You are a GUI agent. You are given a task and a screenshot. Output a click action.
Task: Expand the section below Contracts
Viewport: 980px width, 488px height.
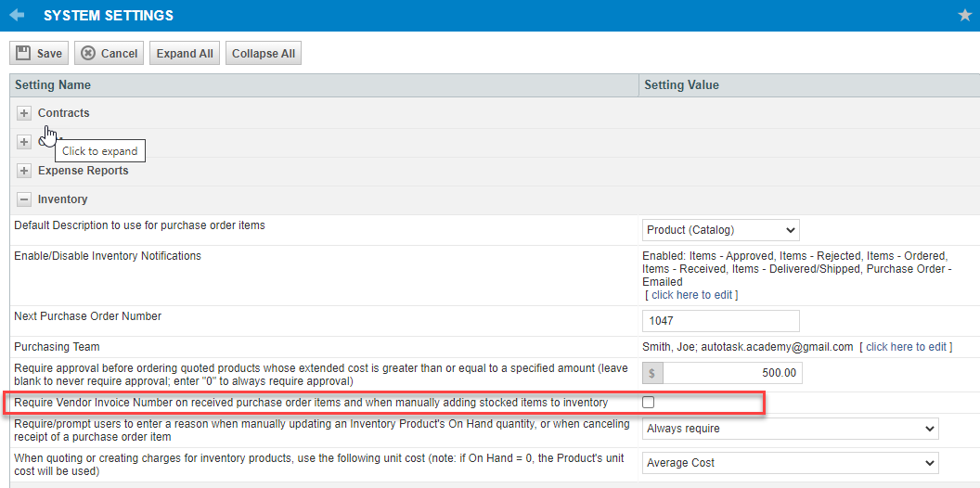coord(24,142)
